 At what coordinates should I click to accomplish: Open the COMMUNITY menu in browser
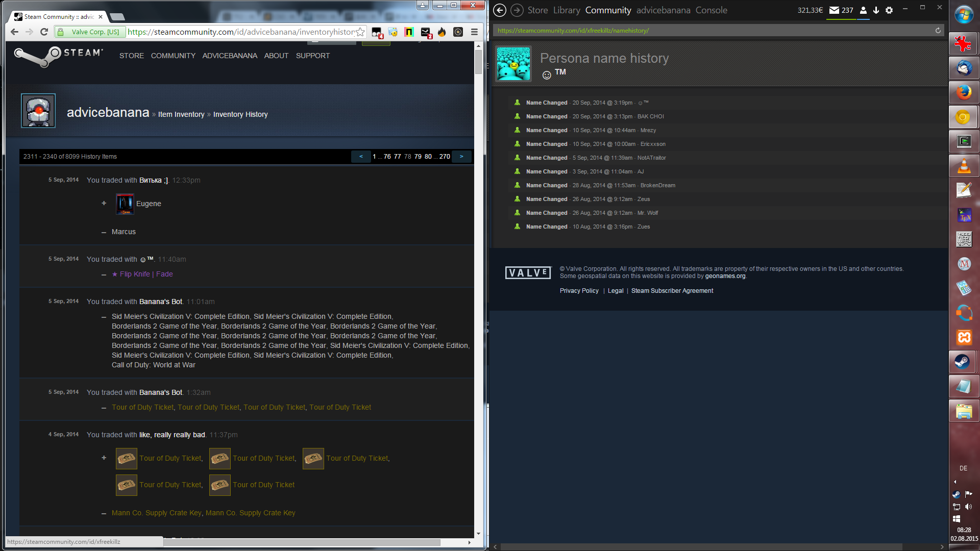point(173,56)
